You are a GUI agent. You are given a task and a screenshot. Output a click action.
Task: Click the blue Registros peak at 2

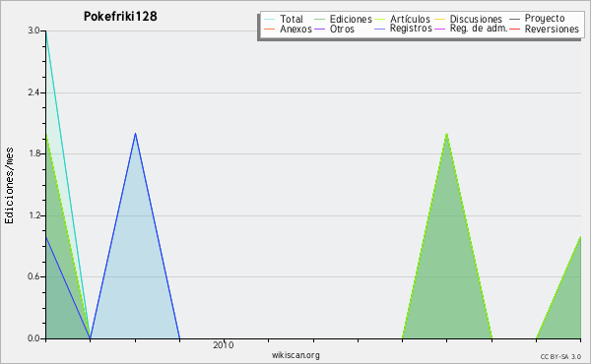135,134
